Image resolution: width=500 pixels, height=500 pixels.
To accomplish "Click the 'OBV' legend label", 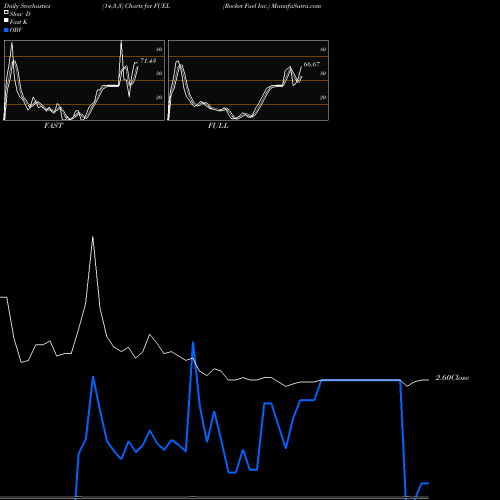I will tap(16, 30).
